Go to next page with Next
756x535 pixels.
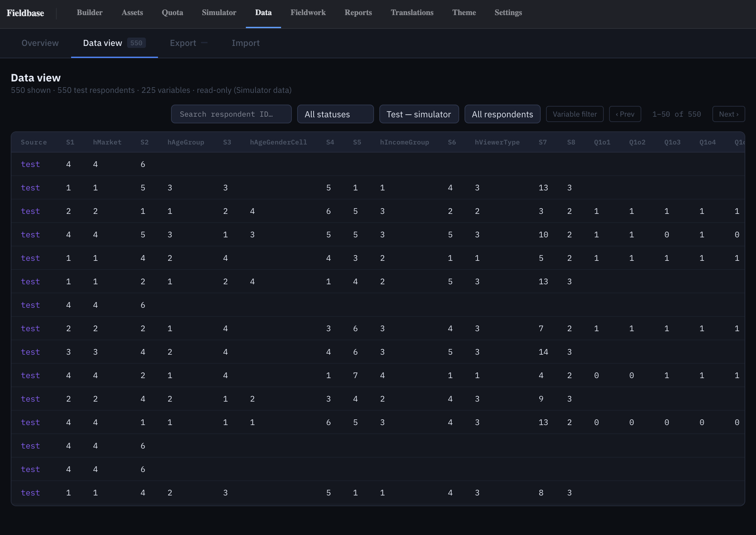pos(728,114)
